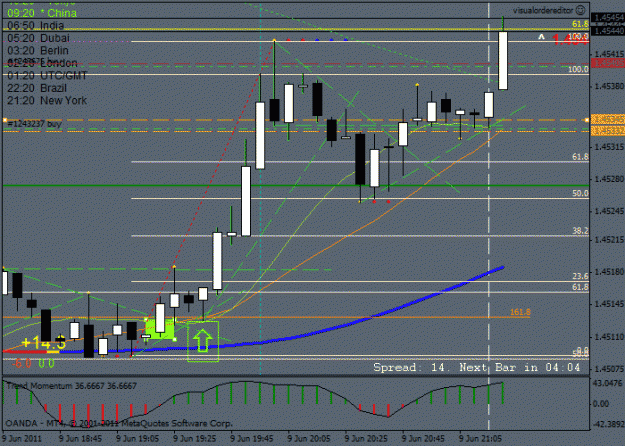Click the 1.45415 price scale label
Image resolution: width=625 pixels, height=446 pixels.
[609, 54]
